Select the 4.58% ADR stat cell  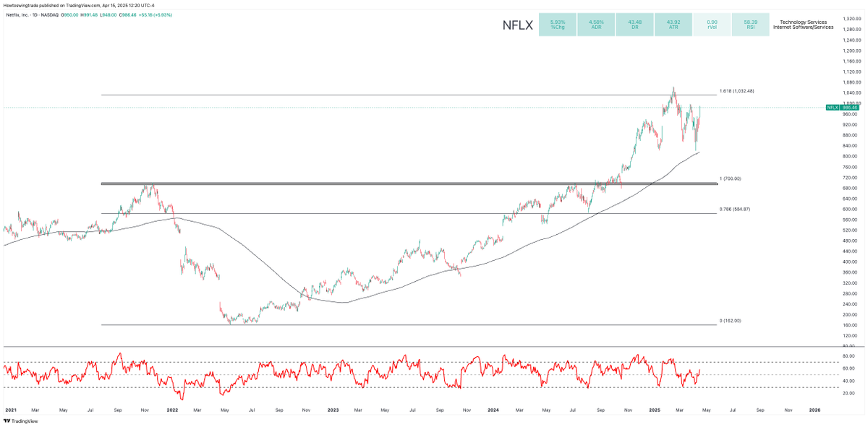coord(595,24)
